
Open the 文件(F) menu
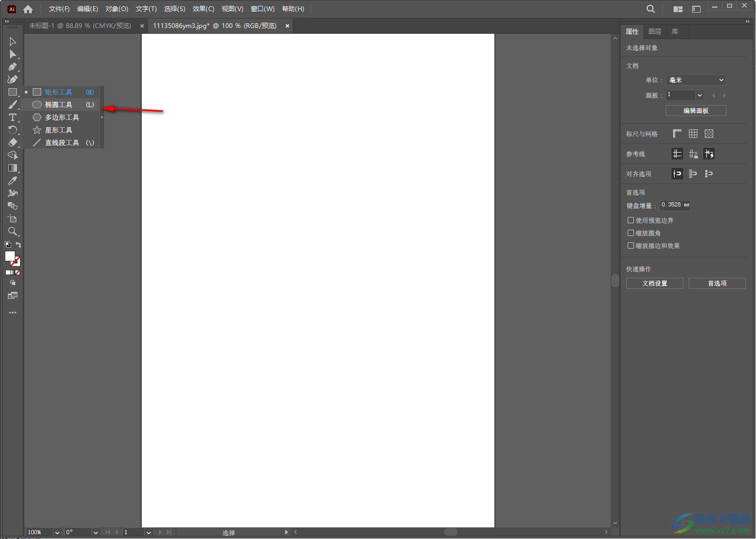[59, 9]
